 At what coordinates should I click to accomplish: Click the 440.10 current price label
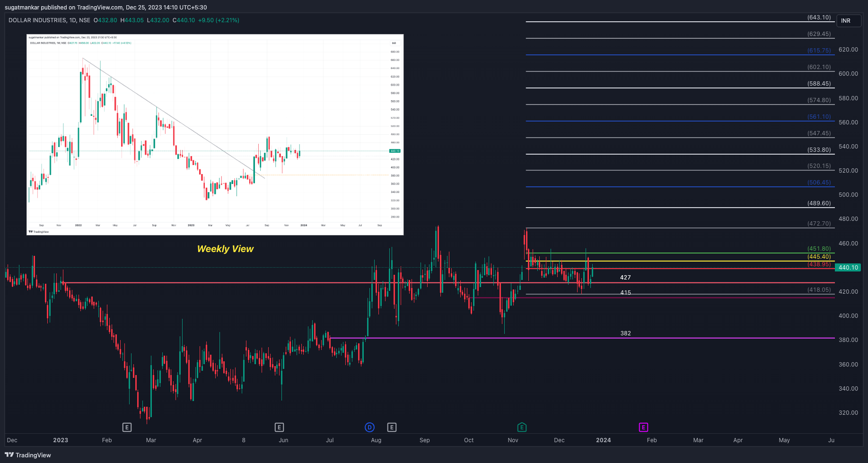click(848, 268)
